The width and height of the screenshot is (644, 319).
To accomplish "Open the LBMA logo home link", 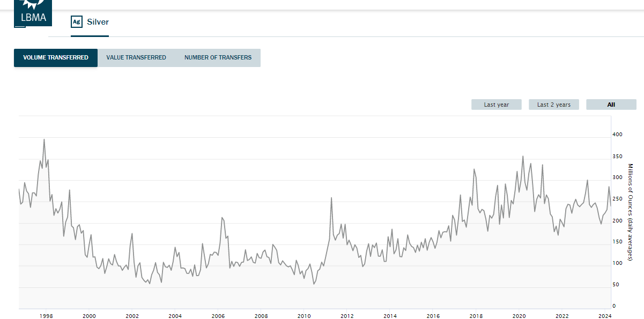I will point(33,13).
